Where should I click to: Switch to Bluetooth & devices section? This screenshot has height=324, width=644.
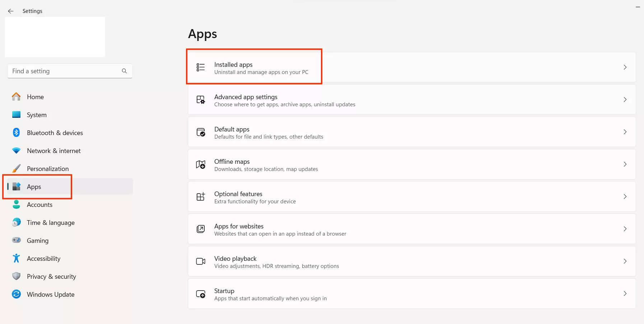(55, 133)
